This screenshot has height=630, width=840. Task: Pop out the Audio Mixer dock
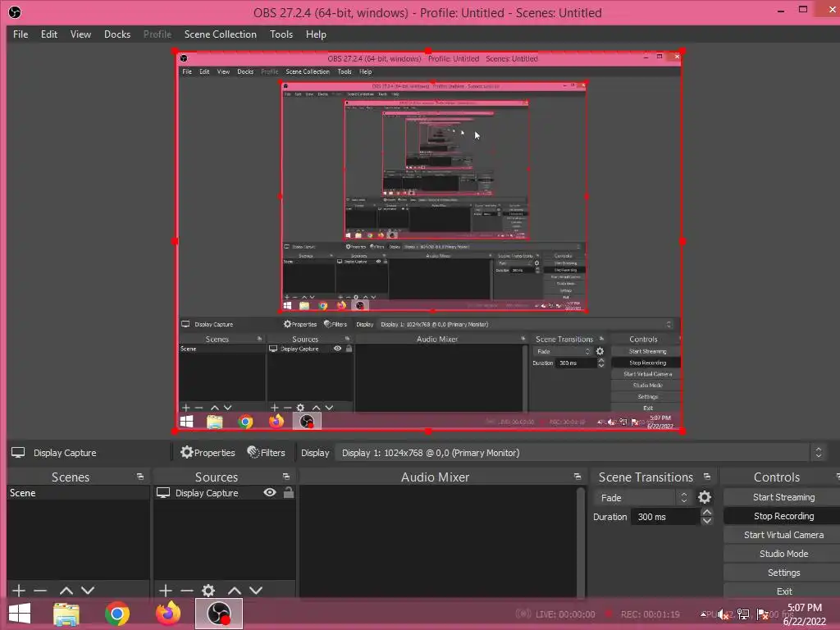pos(577,477)
